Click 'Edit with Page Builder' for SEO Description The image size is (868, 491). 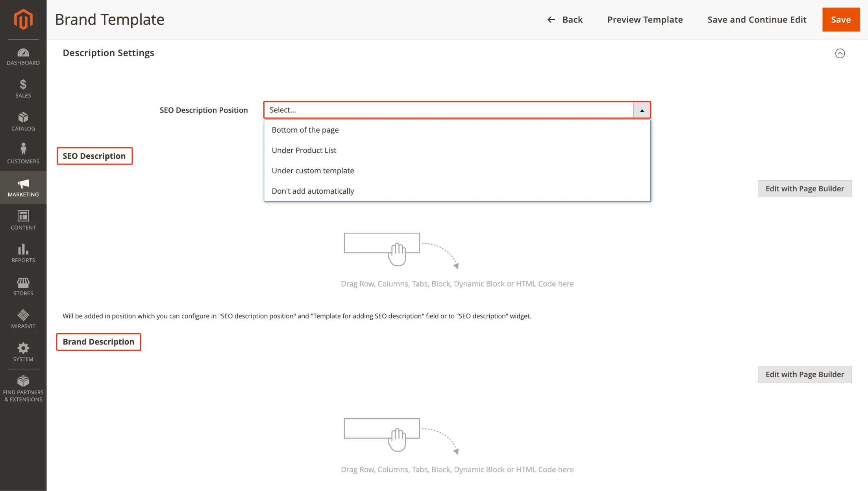tap(805, 189)
